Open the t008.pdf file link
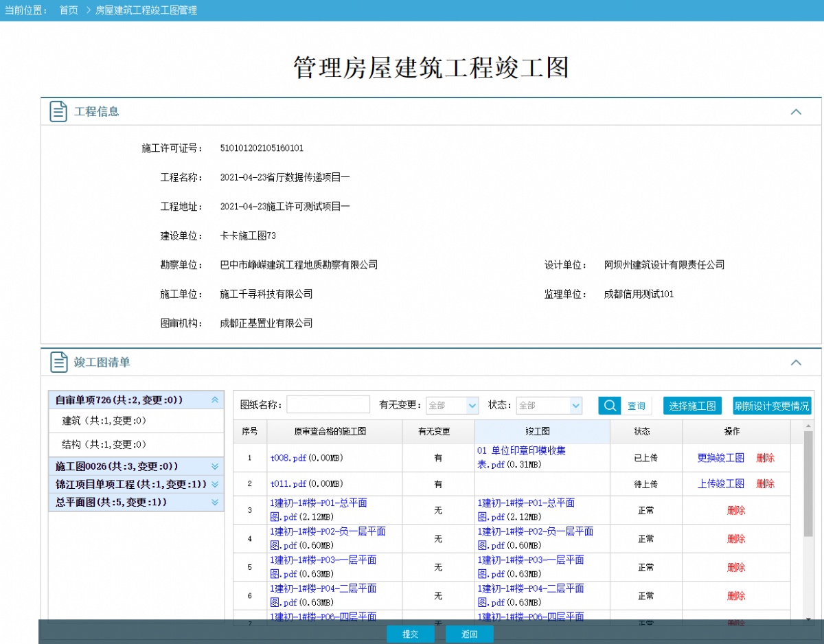 coord(288,458)
